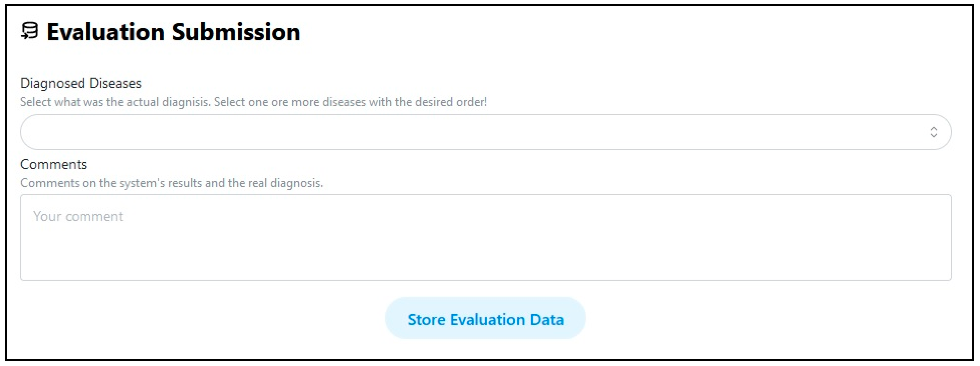This screenshot has height=366, width=980.
Task: Click the word "Evaluation" in the page title
Action: (x=106, y=32)
